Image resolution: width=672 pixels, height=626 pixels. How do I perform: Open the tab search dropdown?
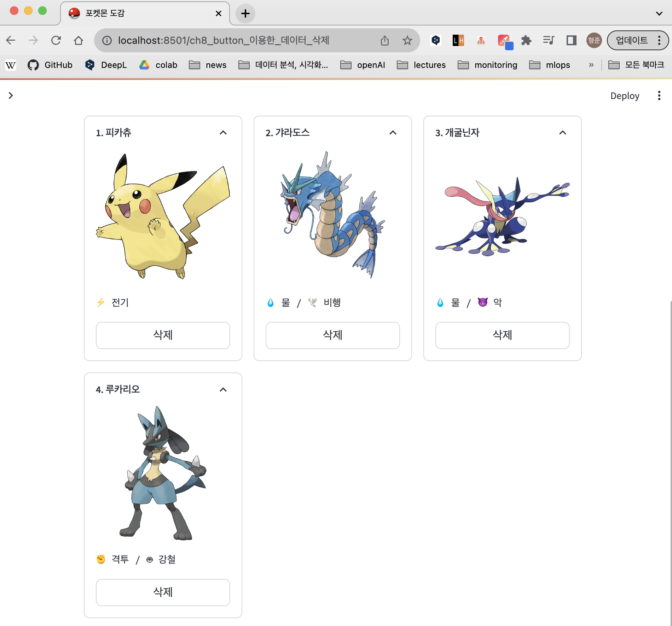click(659, 13)
